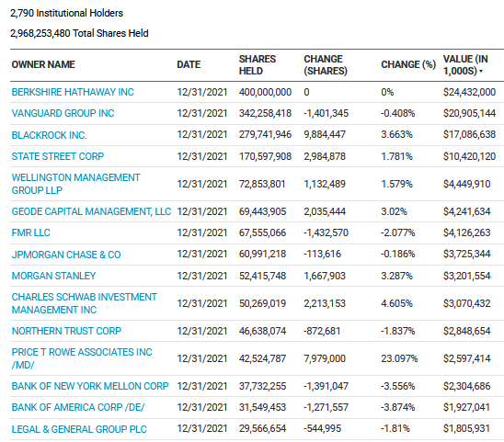The height and width of the screenshot is (442, 504).
Task: Select the -3.556% change cell
Action: point(397,386)
